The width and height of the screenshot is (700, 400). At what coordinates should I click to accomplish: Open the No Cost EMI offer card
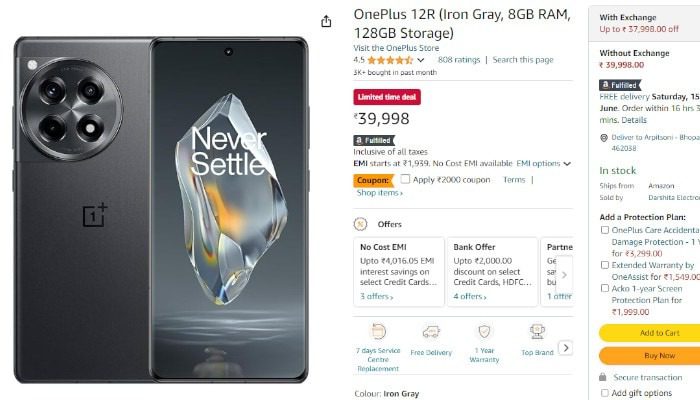397,270
